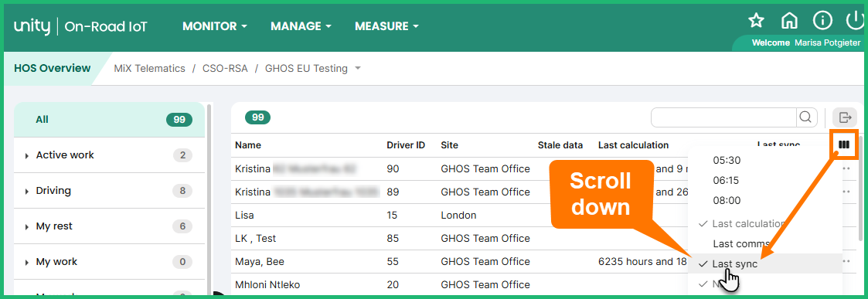Click in the driver search field

click(723, 117)
